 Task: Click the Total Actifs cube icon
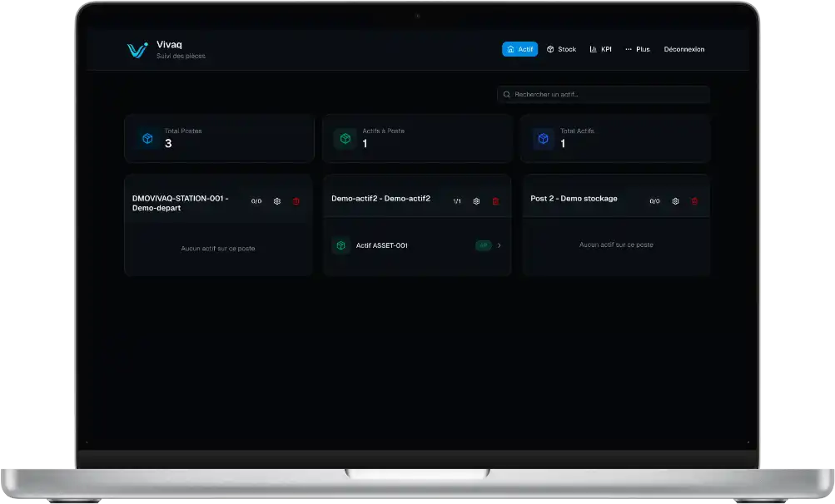pos(543,139)
